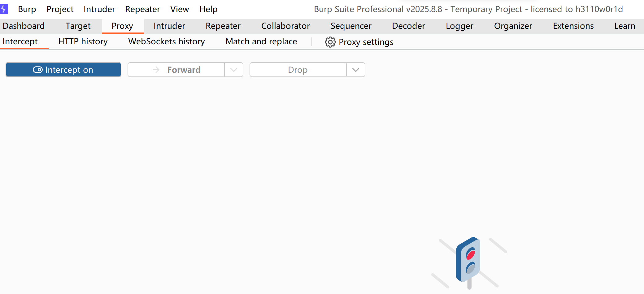Open the Project menu
This screenshot has width=644, height=294.
60,9
